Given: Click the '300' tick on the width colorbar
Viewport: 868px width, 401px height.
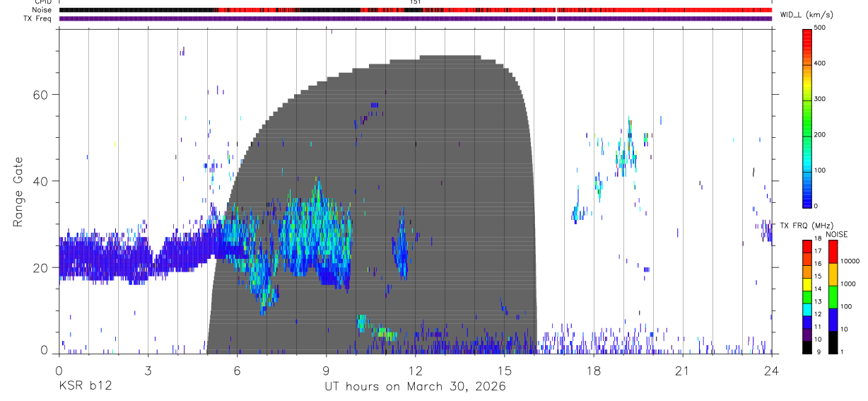Looking at the screenshot, I should click(821, 99).
